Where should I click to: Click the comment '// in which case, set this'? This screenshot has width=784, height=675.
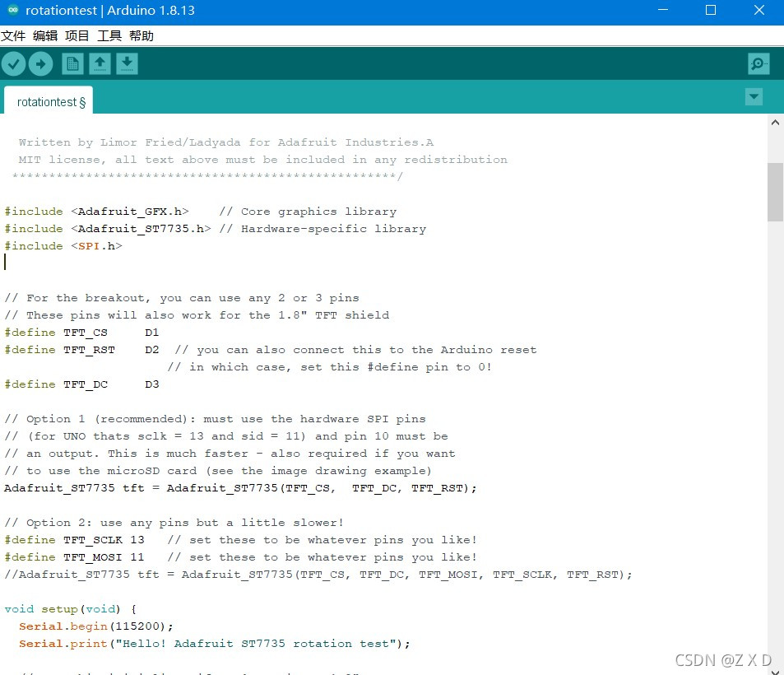tap(330, 367)
